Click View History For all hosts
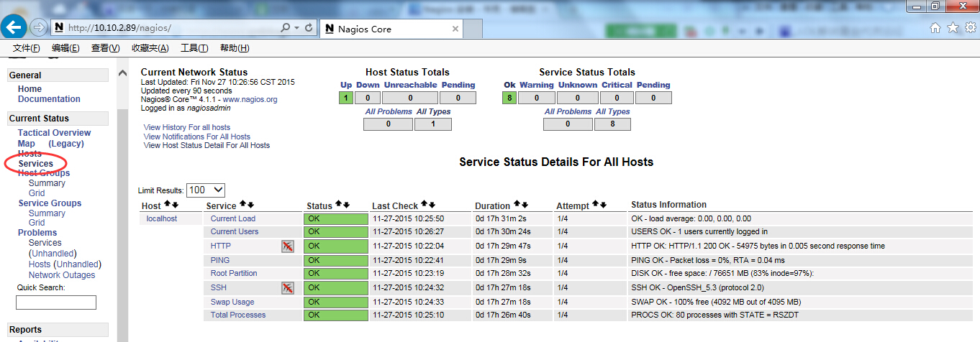 [187, 127]
